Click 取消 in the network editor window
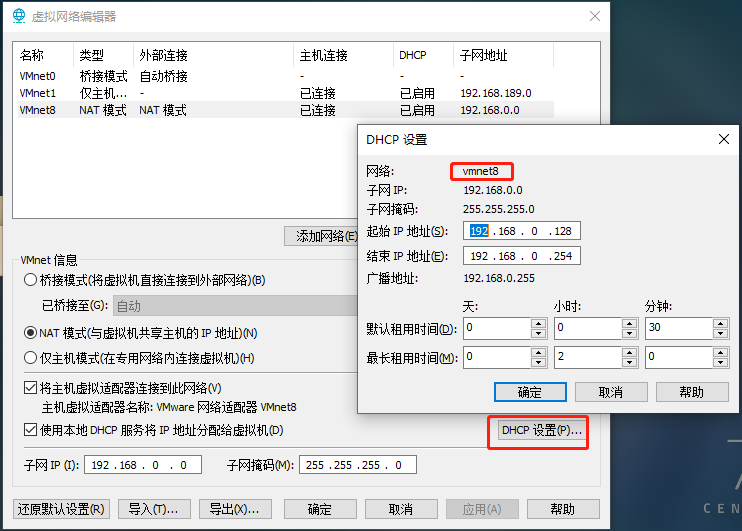 401,509
